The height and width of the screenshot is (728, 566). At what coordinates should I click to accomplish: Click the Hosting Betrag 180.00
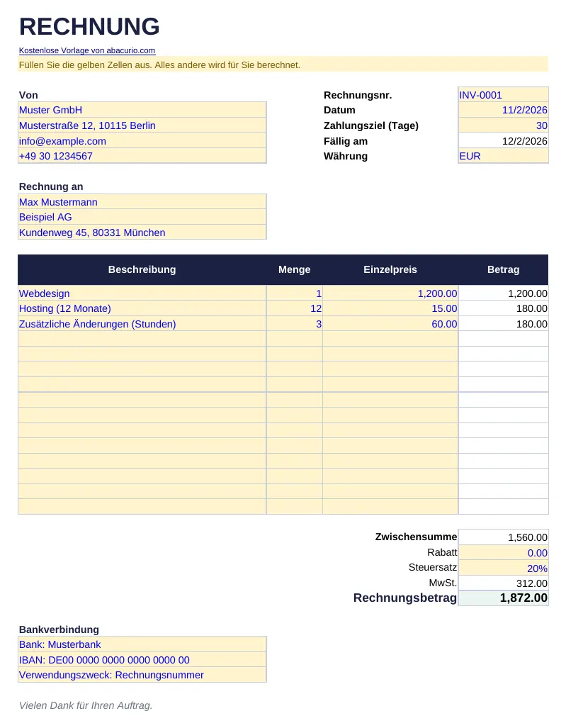(504, 308)
